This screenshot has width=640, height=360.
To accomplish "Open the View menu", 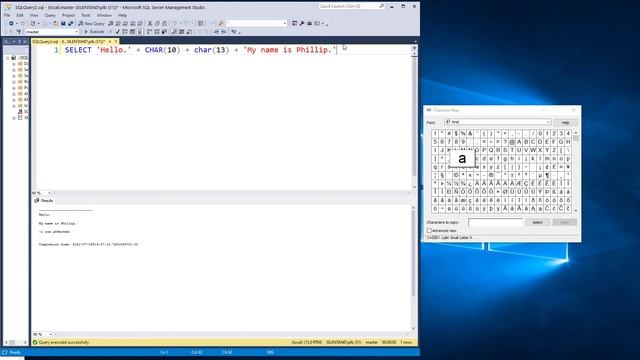I will pyautogui.click(x=34, y=15).
